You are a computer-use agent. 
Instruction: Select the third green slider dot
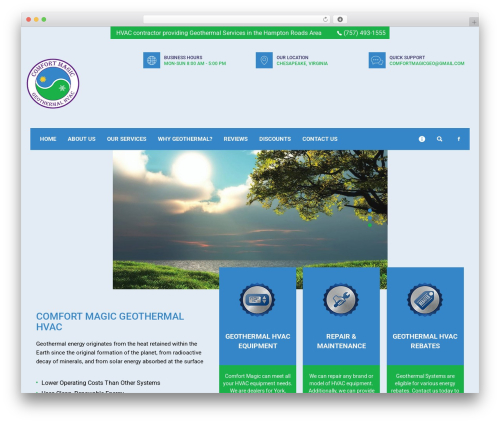[x=370, y=225]
